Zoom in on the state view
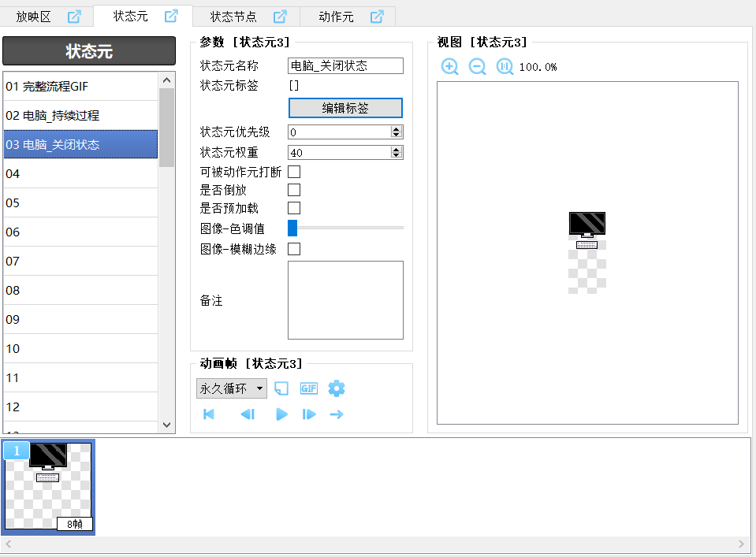This screenshot has height=557, width=756. click(x=449, y=67)
